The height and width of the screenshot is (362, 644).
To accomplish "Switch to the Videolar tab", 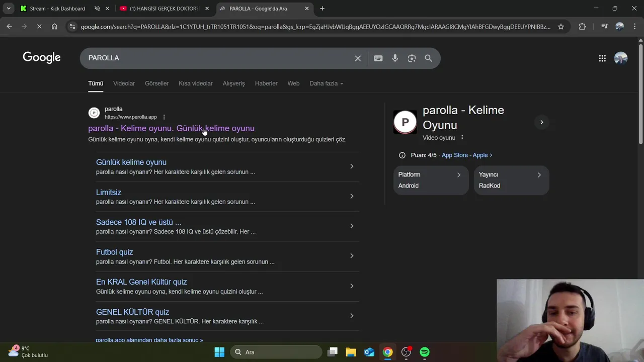I will pos(124,83).
